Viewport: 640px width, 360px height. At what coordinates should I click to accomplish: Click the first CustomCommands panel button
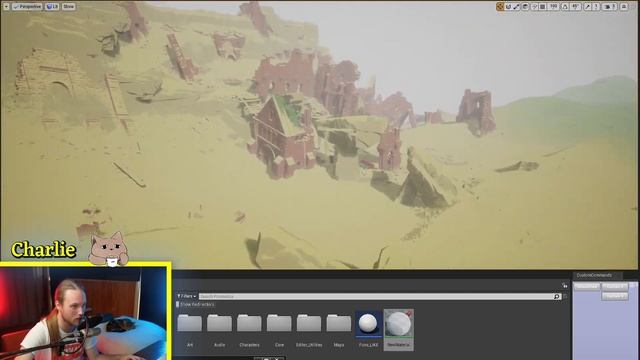click(587, 287)
